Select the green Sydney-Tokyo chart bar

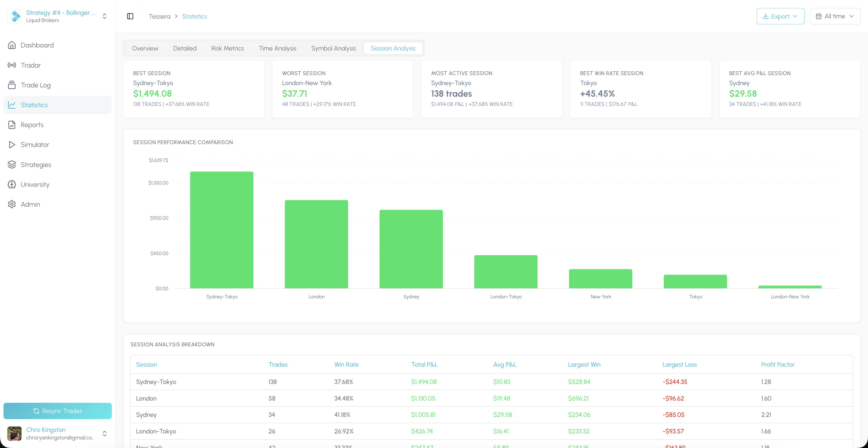pyautogui.click(x=221, y=230)
